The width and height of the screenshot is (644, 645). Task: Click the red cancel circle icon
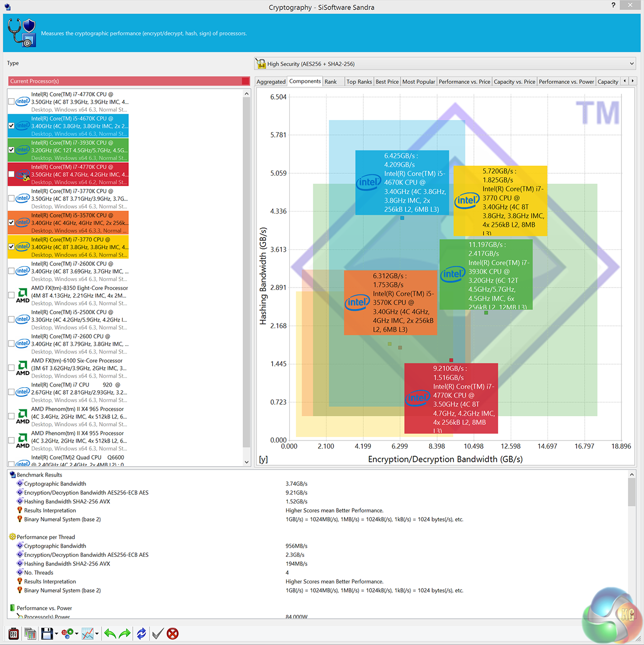(x=173, y=633)
